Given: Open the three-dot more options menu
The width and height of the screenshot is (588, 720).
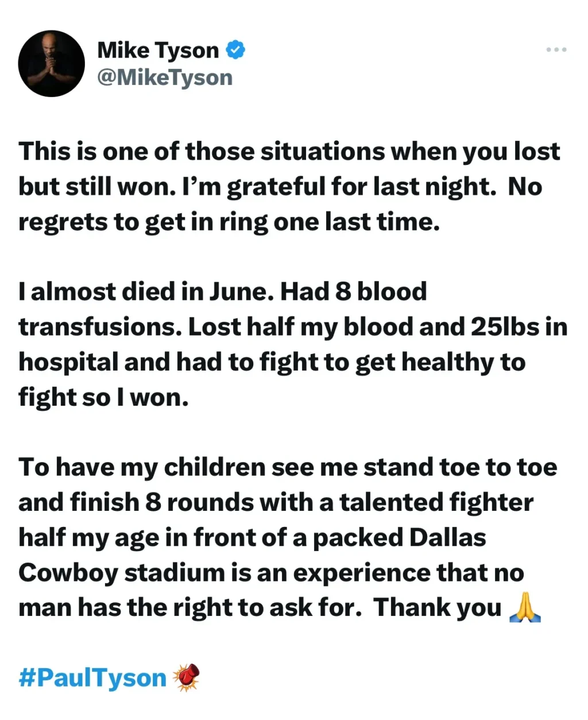Looking at the screenshot, I should click(x=556, y=50).
